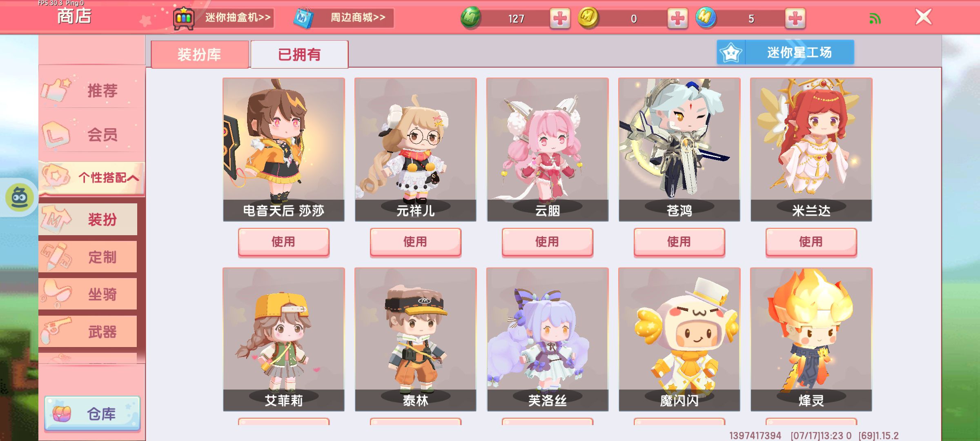980x441 pixels.
Task: Collapse the 个性搭配 category
Action: (x=92, y=178)
